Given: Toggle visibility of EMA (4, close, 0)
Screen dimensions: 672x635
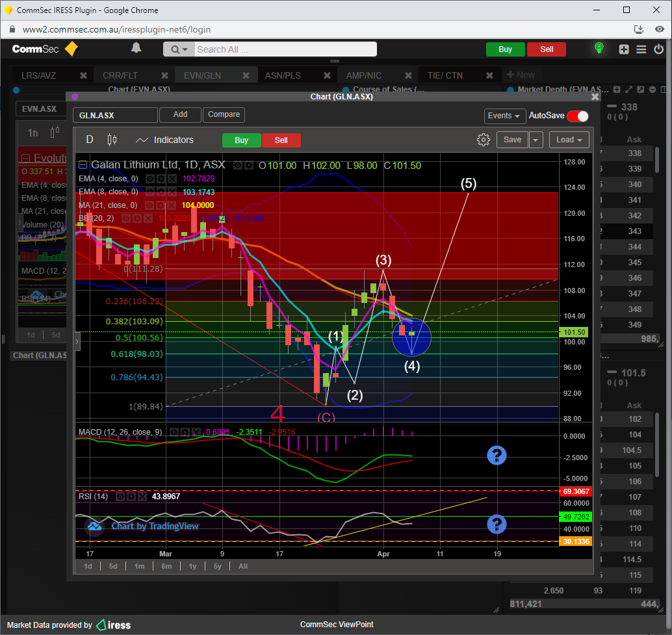Looking at the screenshot, I should click(x=150, y=179).
